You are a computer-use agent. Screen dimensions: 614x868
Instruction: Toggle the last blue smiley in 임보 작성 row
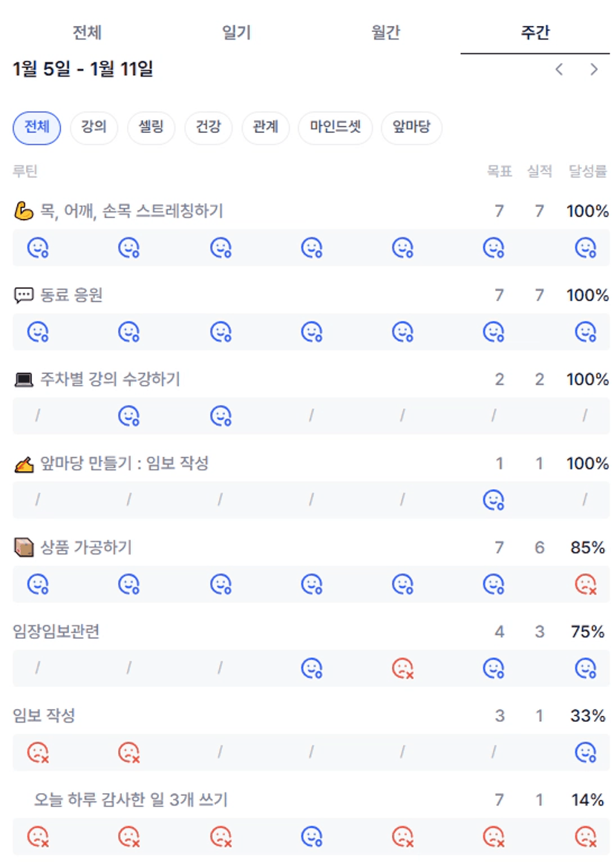[586, 752]
